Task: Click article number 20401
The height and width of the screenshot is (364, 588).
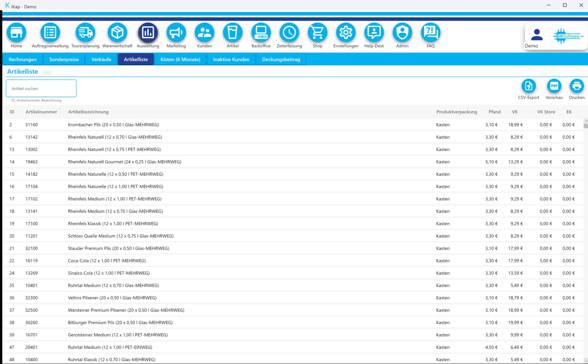Action: point(32,347)
